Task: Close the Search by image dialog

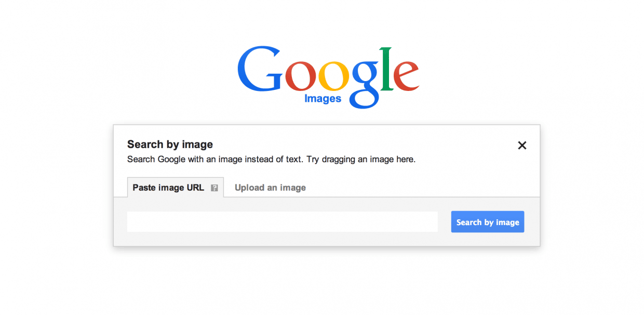Action: pyautogui.click(x=522, y=146)
